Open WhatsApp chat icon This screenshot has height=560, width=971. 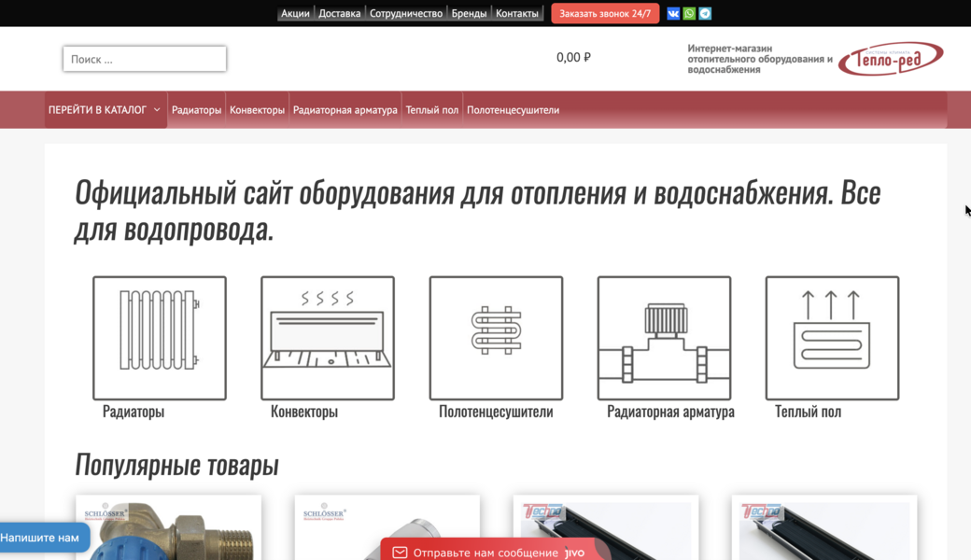[689, 13]
